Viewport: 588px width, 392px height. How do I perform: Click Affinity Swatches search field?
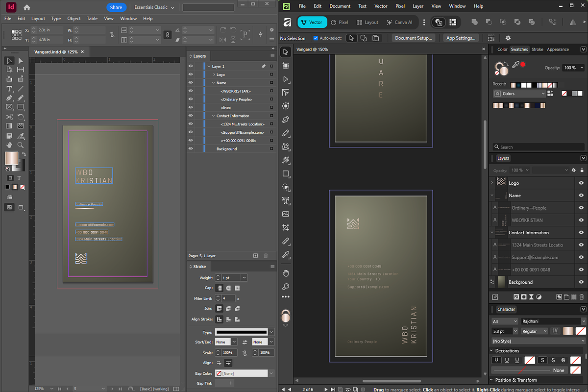coord(539,147)
